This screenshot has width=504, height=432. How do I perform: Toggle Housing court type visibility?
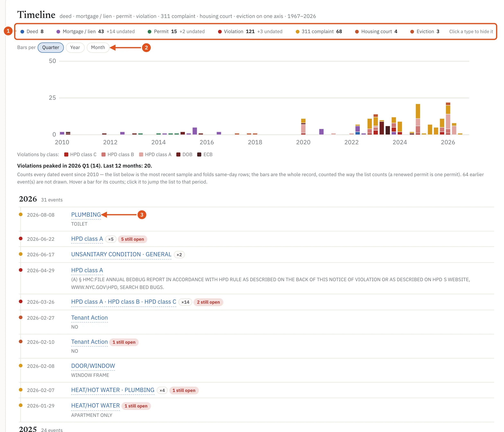pos(376,32)
